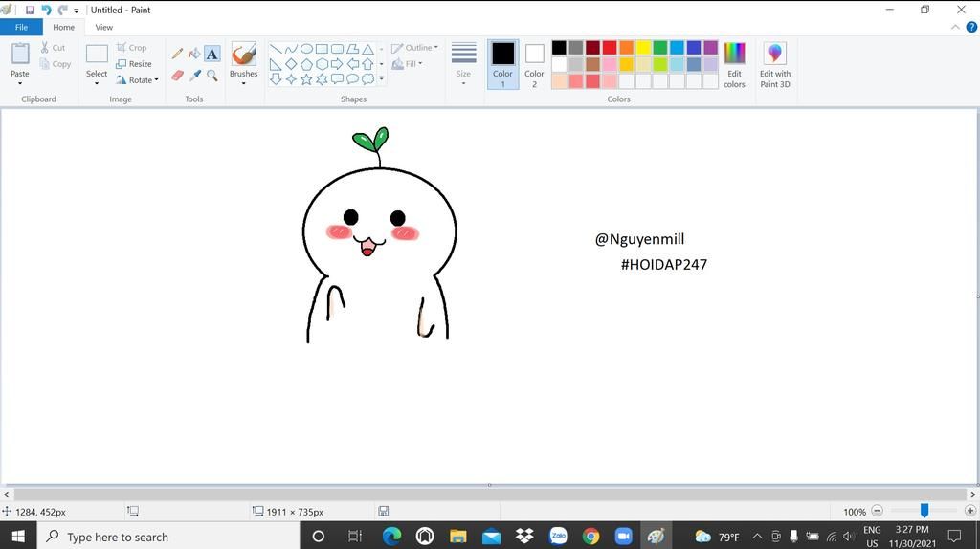Open File Explorer from taskbar
The height and width of the screenshot is (549, 980).
[x=458, y=537]
